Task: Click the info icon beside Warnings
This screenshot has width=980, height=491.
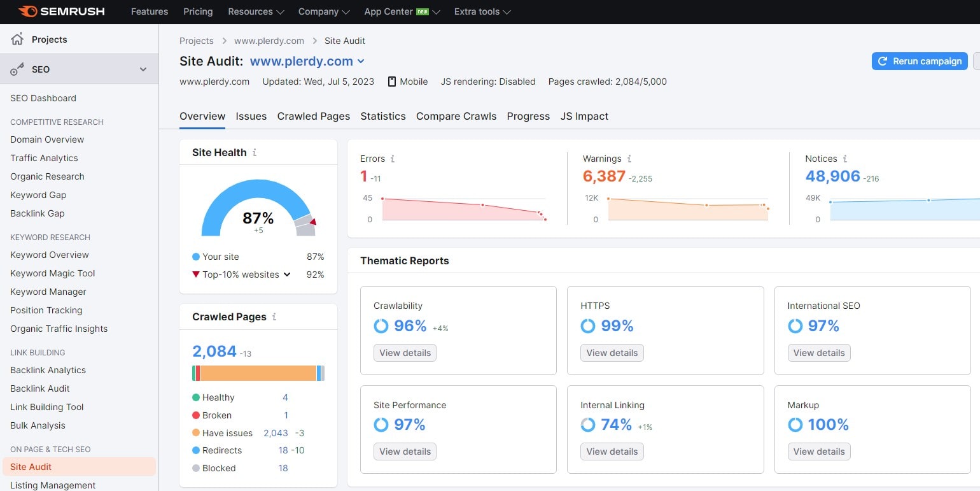Action: [629, 159]
